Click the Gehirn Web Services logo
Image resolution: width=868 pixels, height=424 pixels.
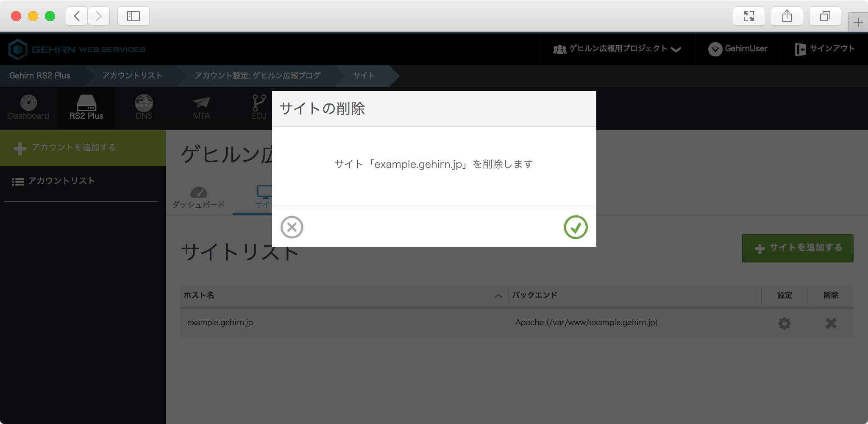[x=77, y=50]
